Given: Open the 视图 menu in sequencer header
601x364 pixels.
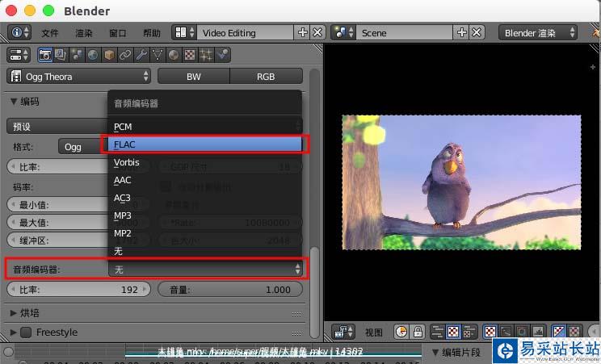Looking at the screenshot, I should pos(374,332).
